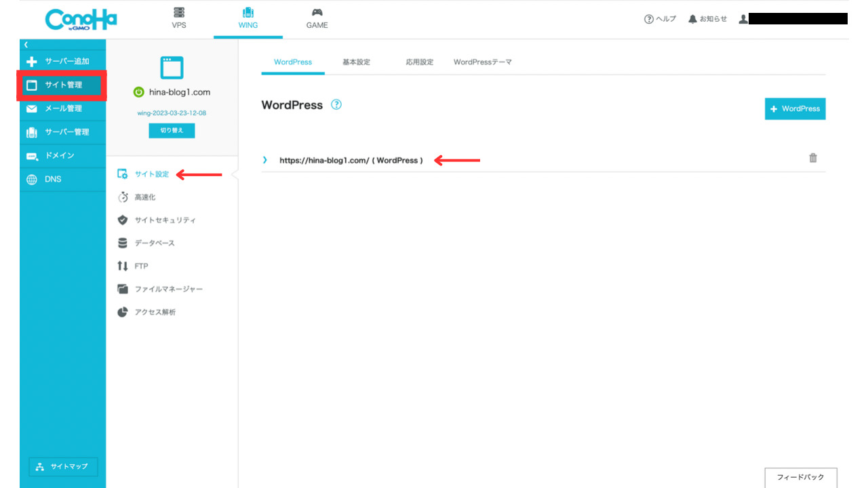868x488 pixels.
Task: Open the VPS section
Action: coord(179,18)
